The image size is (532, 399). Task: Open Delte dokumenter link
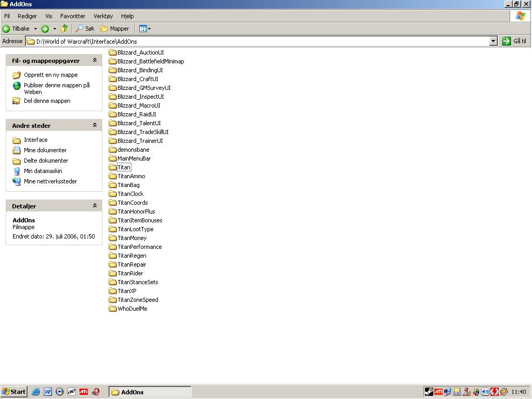click(46, 161)
